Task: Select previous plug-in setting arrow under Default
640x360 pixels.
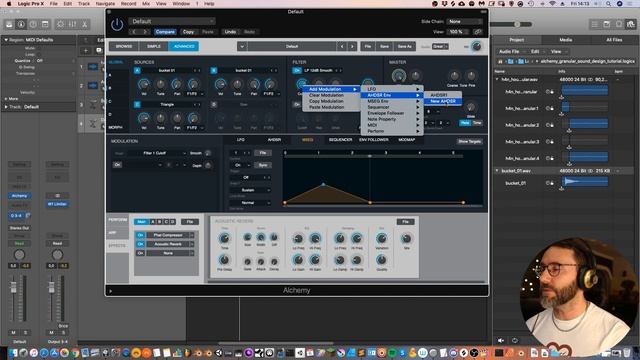Action: click(134, 32)
